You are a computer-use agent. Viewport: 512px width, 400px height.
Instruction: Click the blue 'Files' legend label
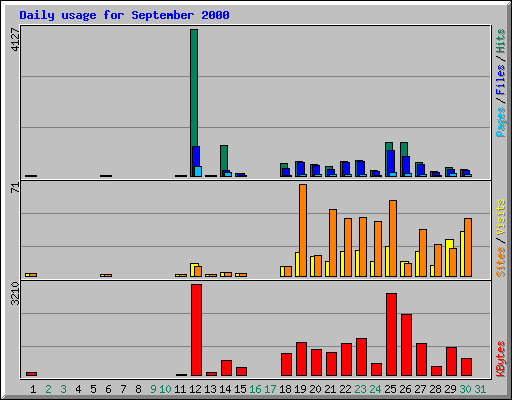click(500, 80)
